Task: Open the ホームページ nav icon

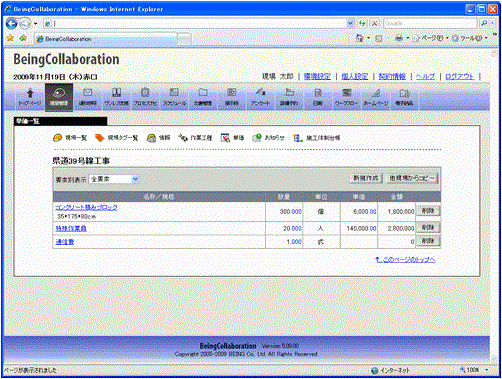Action: [x=376, y=97]
